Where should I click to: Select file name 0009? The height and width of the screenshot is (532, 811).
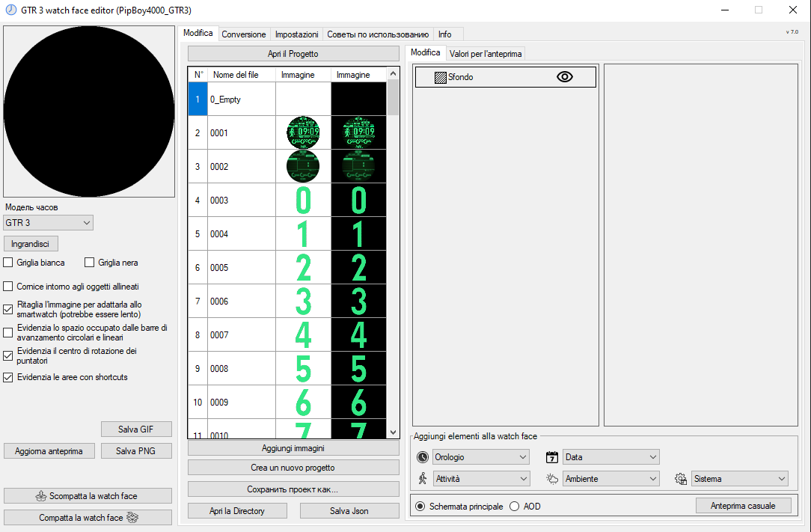(x=218, y=402)
